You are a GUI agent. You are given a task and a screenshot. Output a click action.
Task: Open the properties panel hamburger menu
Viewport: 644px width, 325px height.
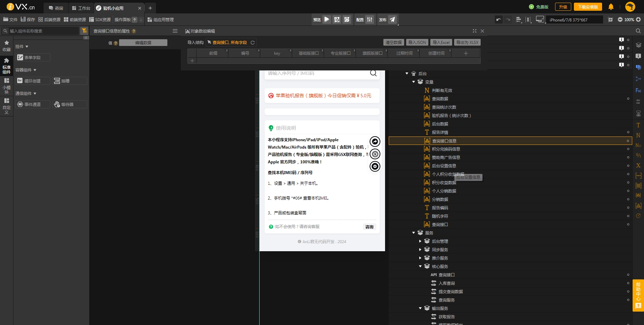point(175,31)
